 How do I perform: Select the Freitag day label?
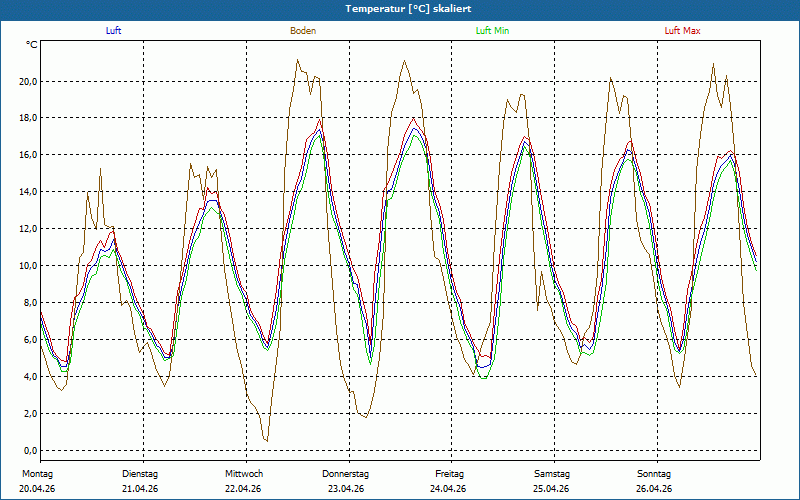(449, 474)
